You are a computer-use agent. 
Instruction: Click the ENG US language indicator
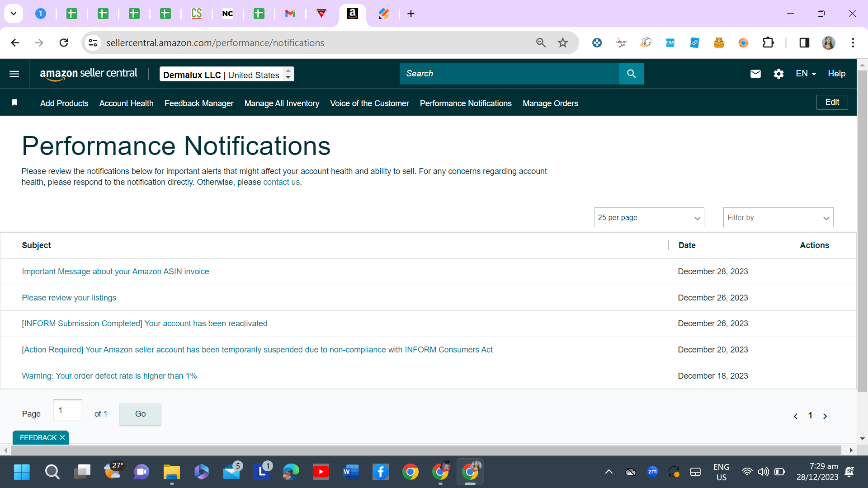point(722,472)
